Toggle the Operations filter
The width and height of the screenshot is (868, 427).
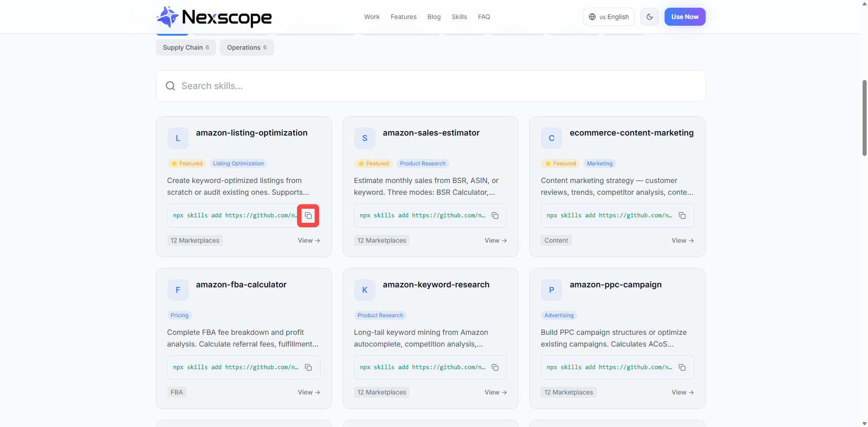click(246, 47)
